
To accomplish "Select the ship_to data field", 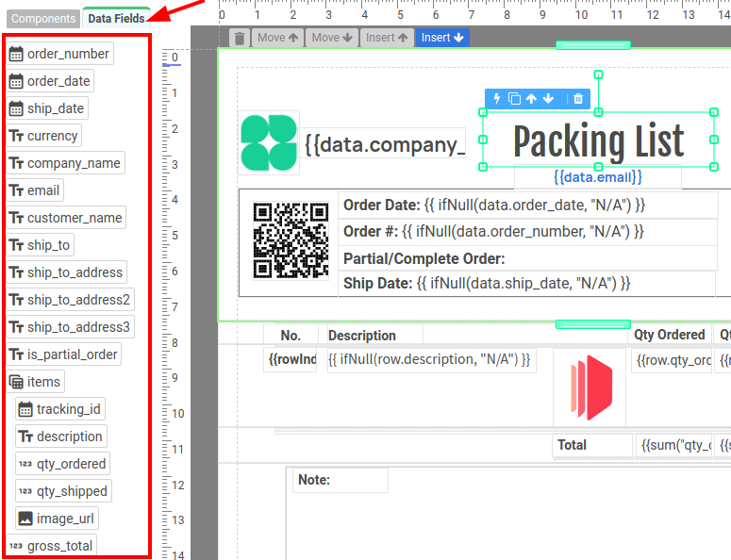I will (x=41, y=245).
